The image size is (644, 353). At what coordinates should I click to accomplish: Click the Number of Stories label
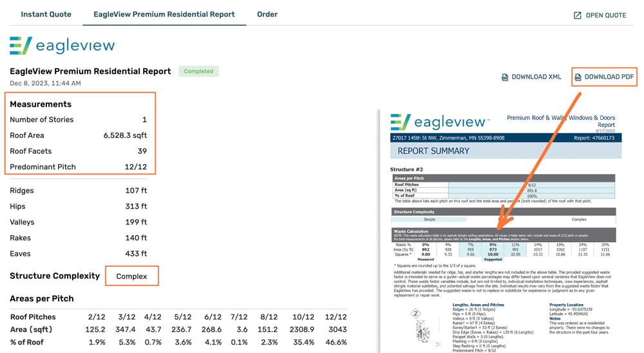pos(41,120)
